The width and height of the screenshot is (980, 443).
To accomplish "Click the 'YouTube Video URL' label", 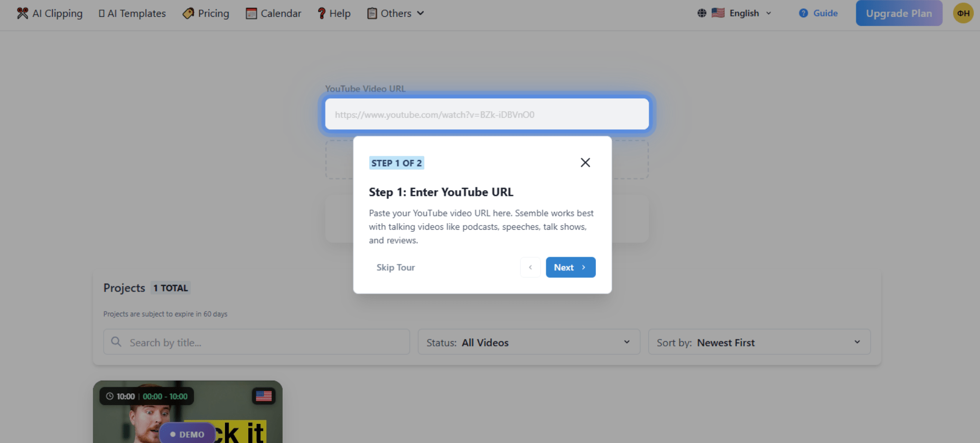I will tap(365, 89).
